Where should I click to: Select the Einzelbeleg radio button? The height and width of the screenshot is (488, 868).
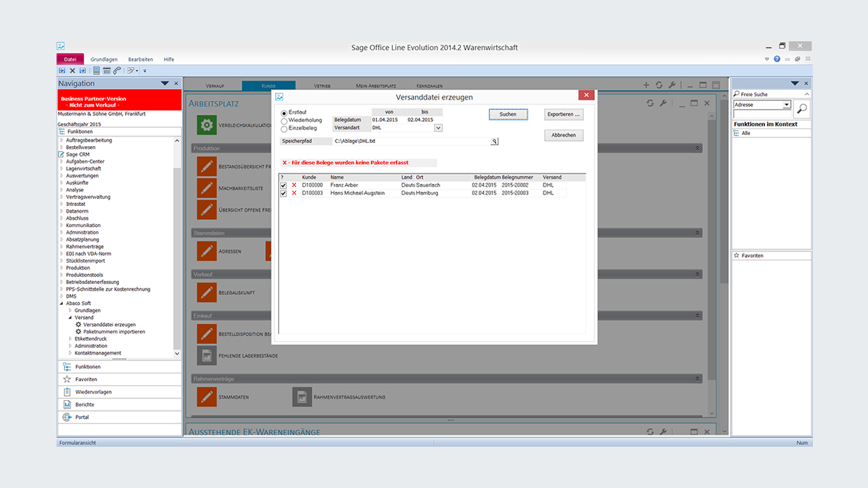pos(284,128)
